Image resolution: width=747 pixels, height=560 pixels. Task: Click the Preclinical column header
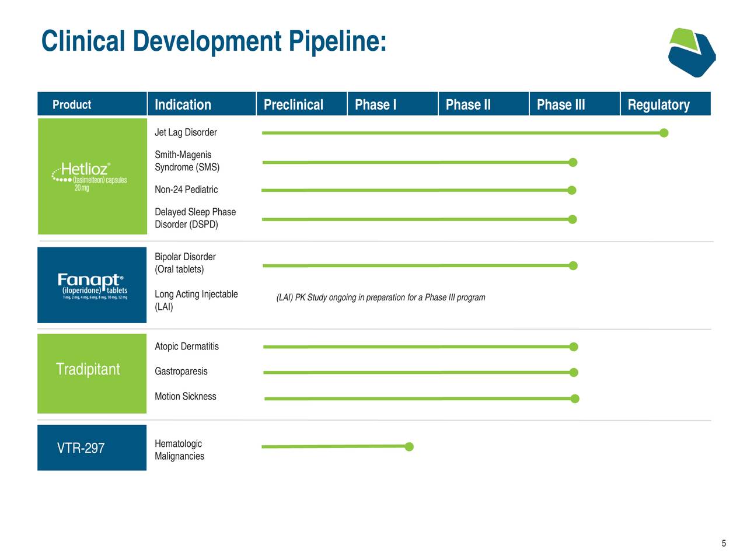click(x=301, y=104)
